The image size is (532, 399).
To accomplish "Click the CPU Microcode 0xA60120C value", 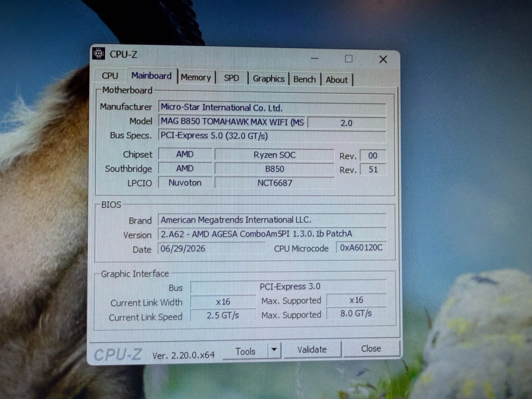I will pyautogui.click(x=361, y=248).
